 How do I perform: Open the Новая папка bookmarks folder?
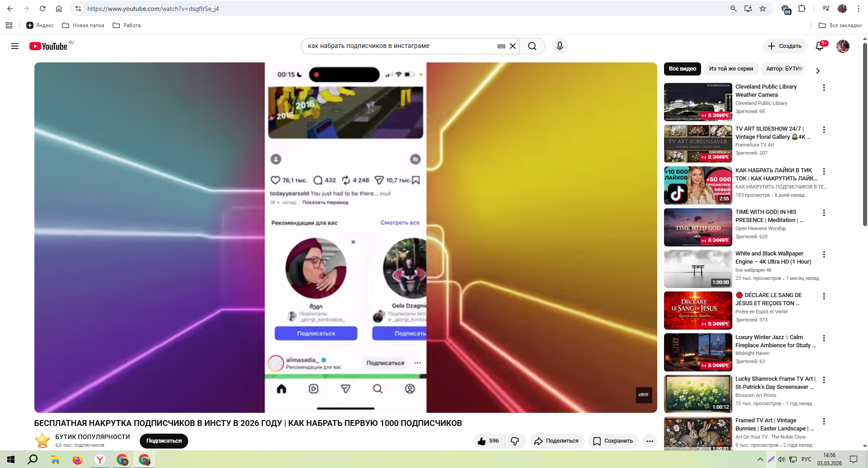tap(83, 25)
